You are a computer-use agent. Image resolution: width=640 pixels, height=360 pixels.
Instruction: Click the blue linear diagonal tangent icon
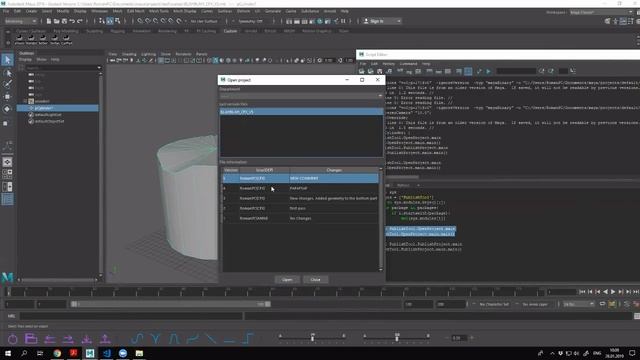pos(211,338)
